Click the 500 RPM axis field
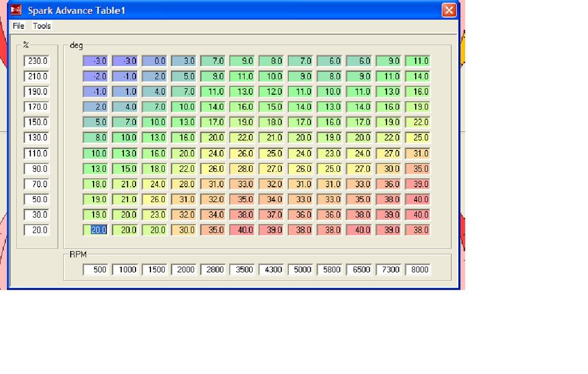Viewport: 588px width, 374px height. [96, 269]
